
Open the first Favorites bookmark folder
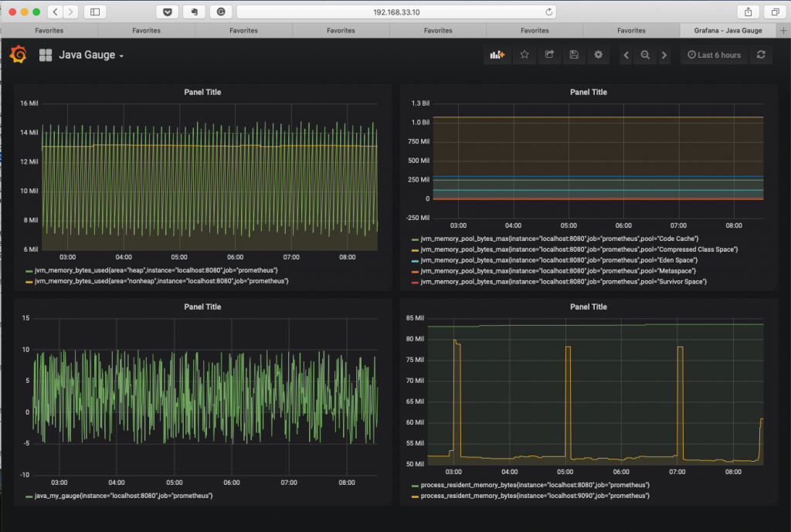pos(49,30)
